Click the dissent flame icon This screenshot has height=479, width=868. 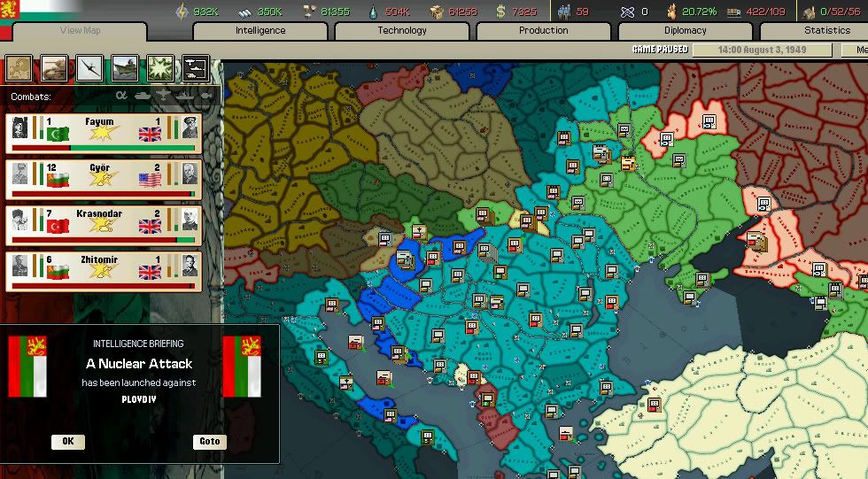pos(671,11)
